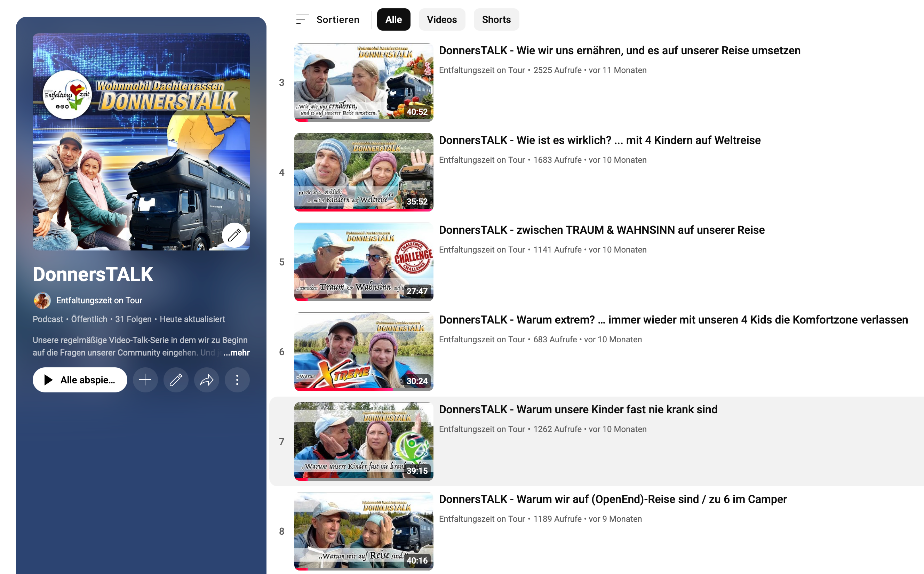Click the Entfaltungszeit on Tour channel avatar
Viewport: 924px width, 574px height.
pos(42,300)
